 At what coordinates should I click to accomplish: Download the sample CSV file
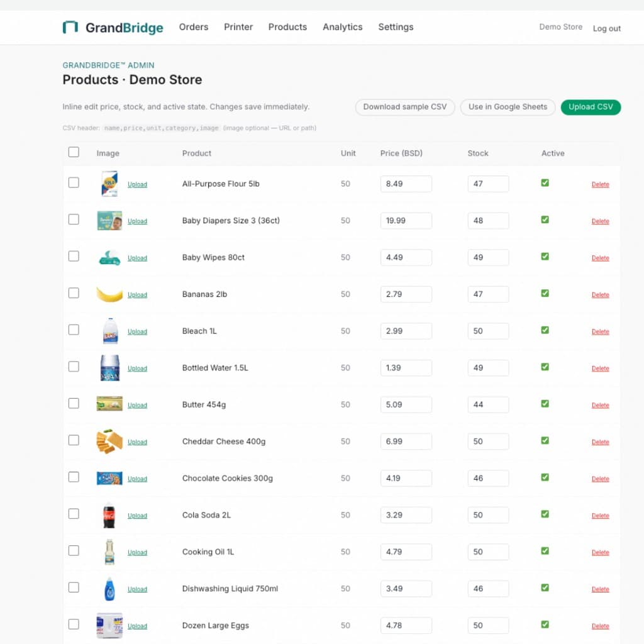click(404, 107)
